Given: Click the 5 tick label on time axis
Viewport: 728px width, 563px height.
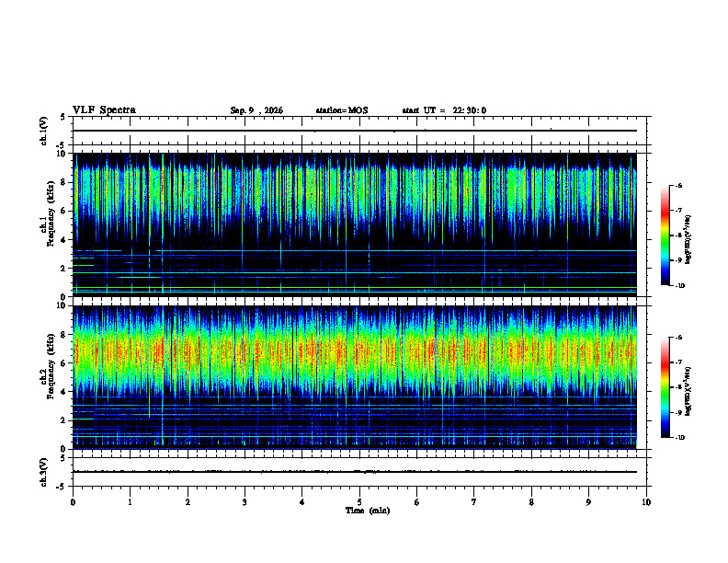Looking at the screenshot, I should pos(359,502).
